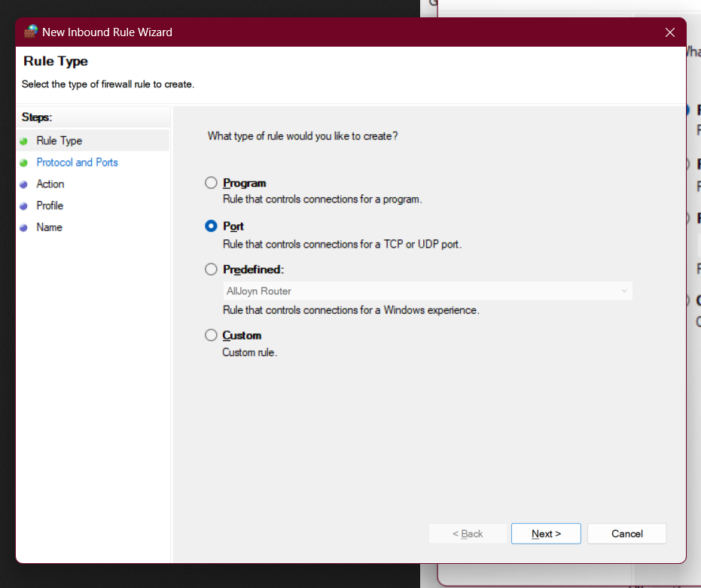Select the Action step in sidebar

click(50, 184)
